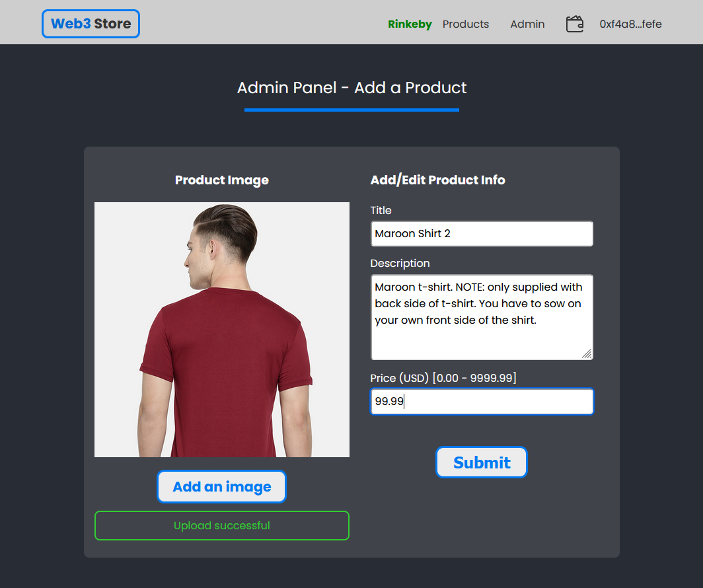Click the Title field label

click(x=381, y=211)
